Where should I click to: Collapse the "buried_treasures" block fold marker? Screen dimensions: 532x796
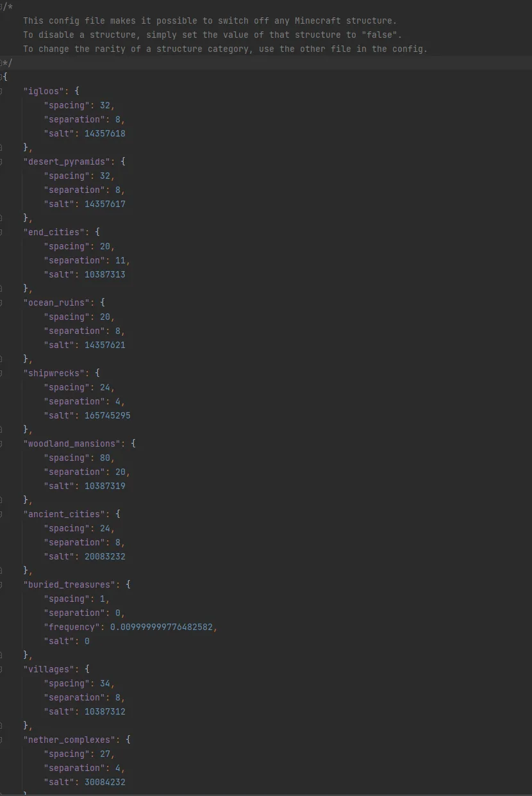coord(1,585)
